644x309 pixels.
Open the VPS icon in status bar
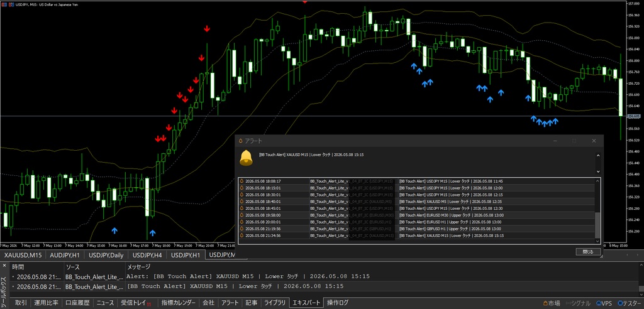603,303
